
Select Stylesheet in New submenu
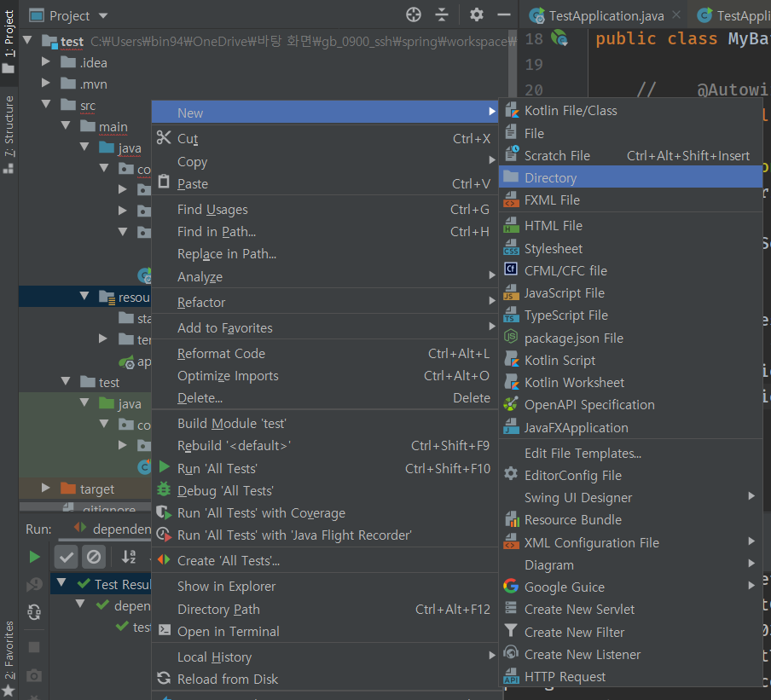(630, 248)
